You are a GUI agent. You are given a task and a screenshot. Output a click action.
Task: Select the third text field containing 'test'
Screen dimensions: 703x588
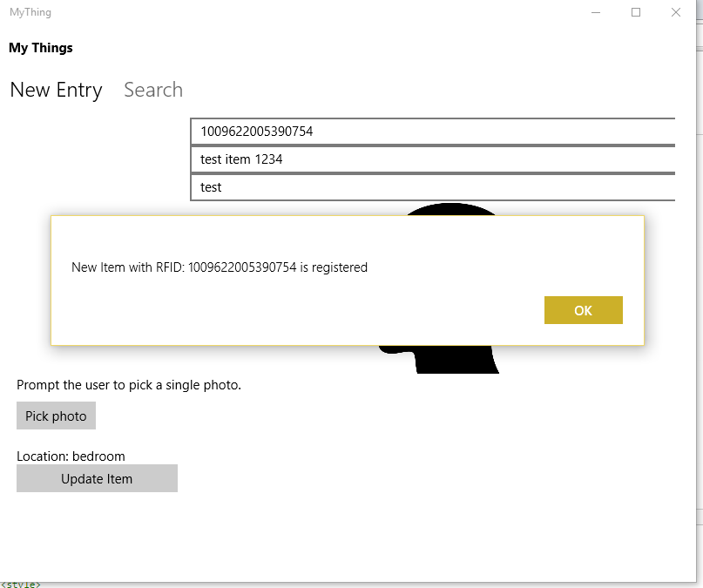[432, 187]
